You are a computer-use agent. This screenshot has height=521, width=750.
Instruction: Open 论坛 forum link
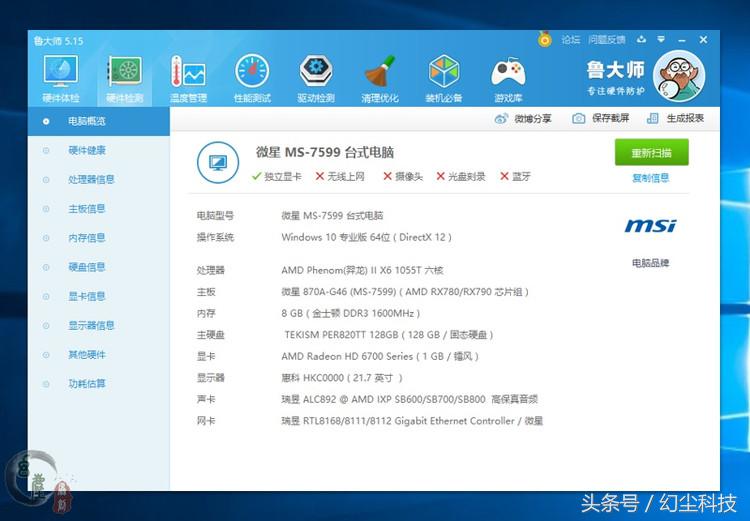click(x=571, y=40)
